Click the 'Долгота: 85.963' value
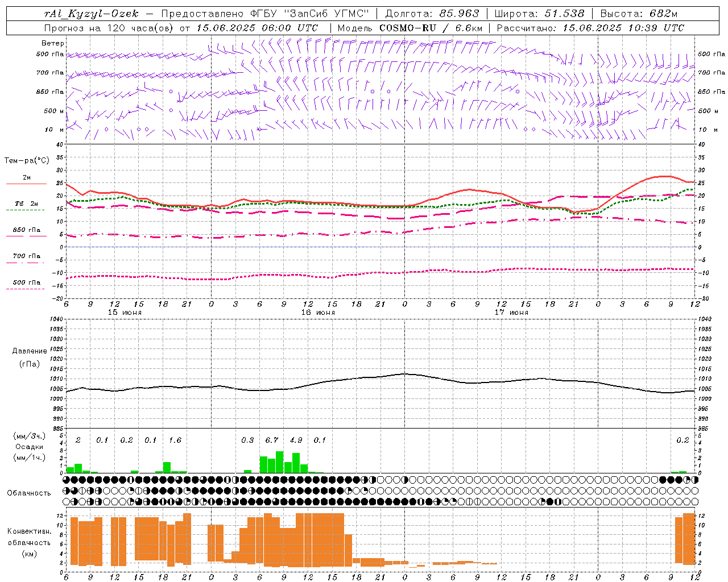The image size is (728, 582). click(x=432, y=14)
